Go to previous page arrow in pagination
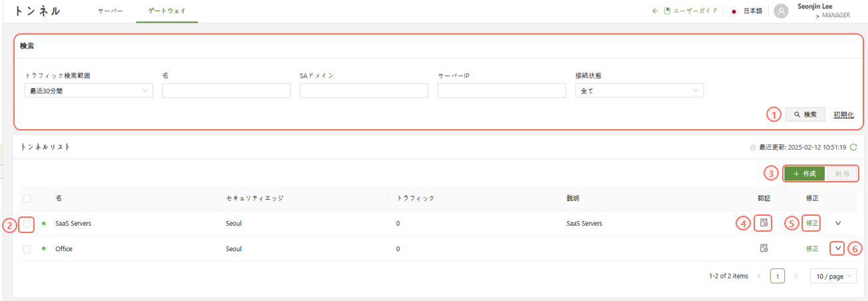This screenshot has width=868, height=301. (759, 276)
